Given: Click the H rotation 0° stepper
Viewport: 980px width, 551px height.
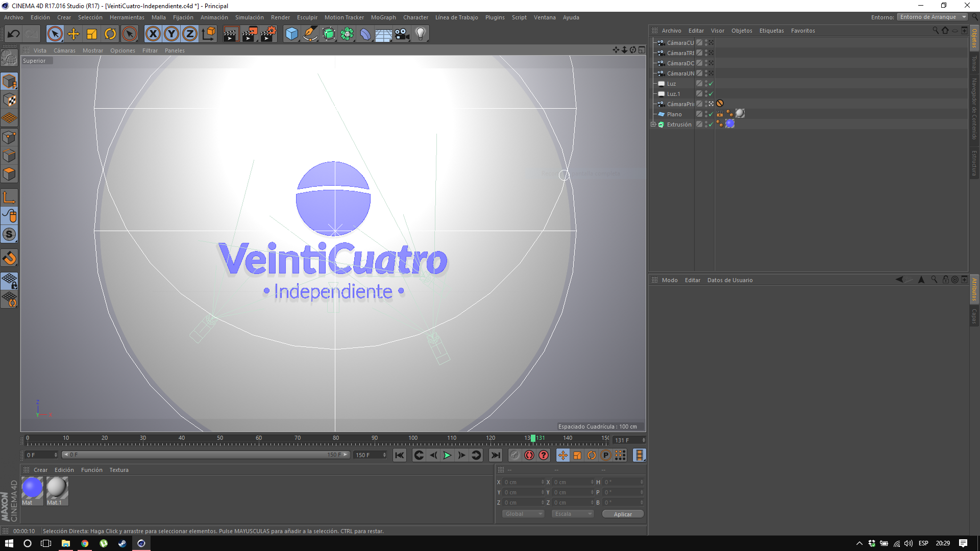Looking at the screenshot, I should coord(642,482).
